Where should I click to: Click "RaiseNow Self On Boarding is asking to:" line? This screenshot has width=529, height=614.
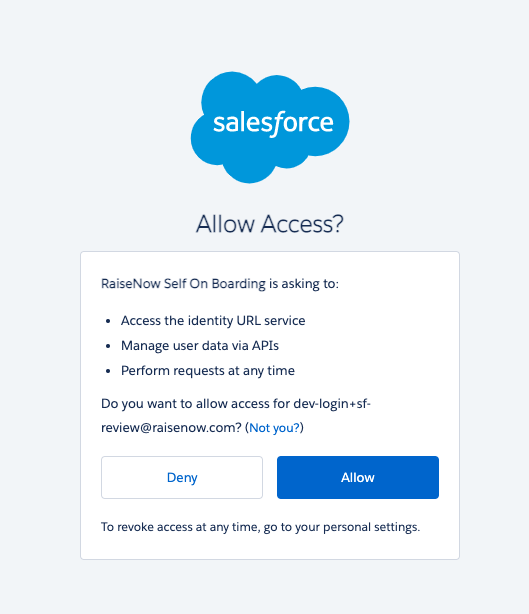pyautogui.click(x=220, y=284)
